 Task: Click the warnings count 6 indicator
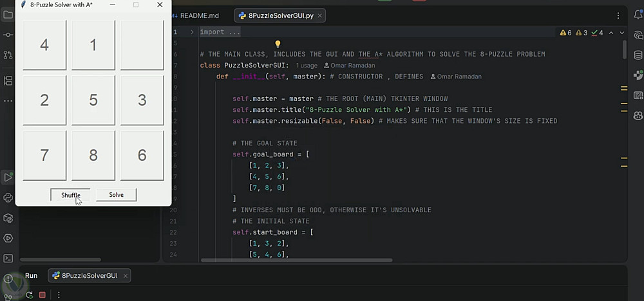click(565, 33)
